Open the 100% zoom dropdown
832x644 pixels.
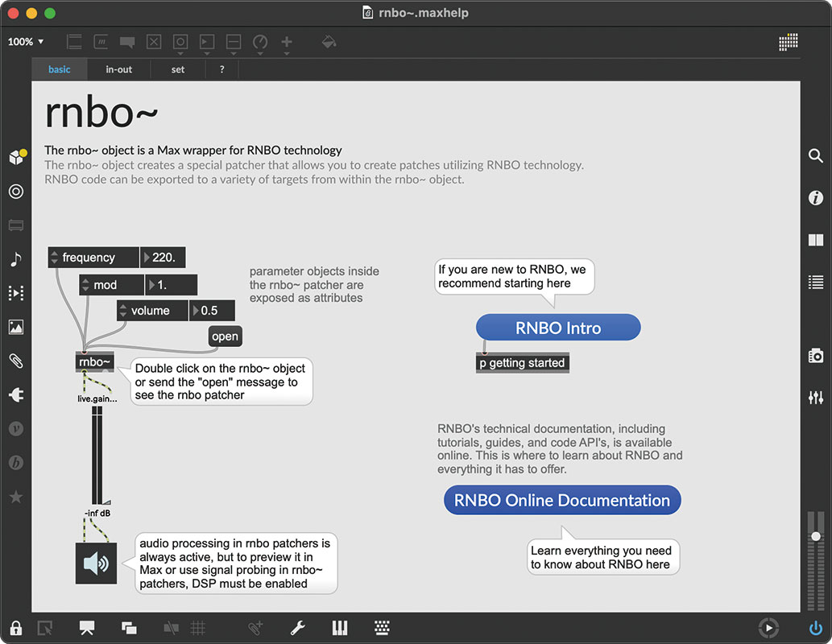[26, 42]
